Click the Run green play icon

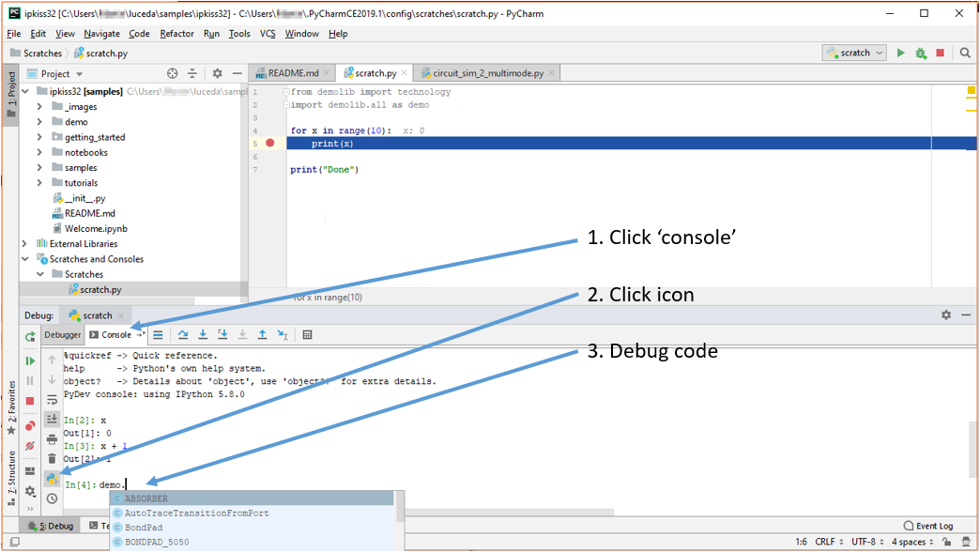click(901, 54)
